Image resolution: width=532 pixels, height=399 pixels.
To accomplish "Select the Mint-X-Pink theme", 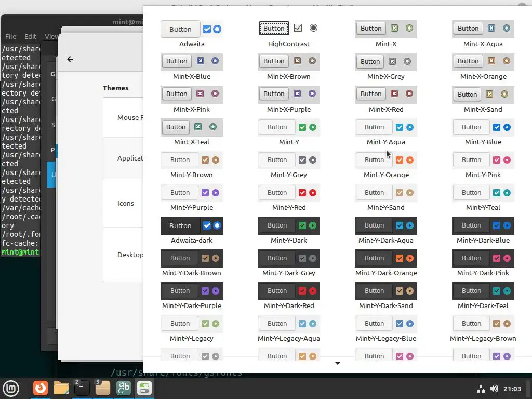I will point(192,99).
